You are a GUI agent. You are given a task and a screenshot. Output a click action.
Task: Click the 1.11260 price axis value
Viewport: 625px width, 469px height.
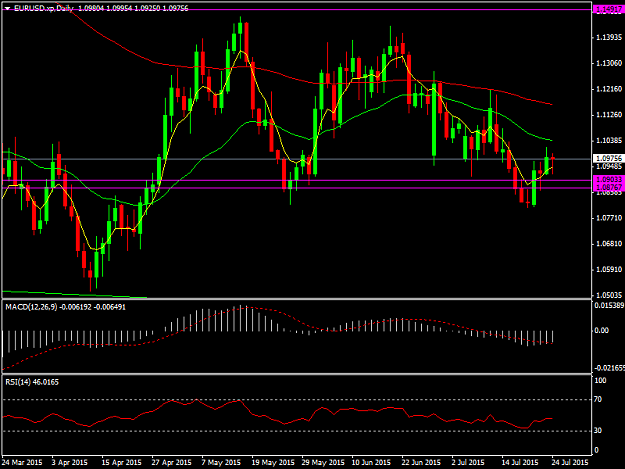(x=609, y=115)
